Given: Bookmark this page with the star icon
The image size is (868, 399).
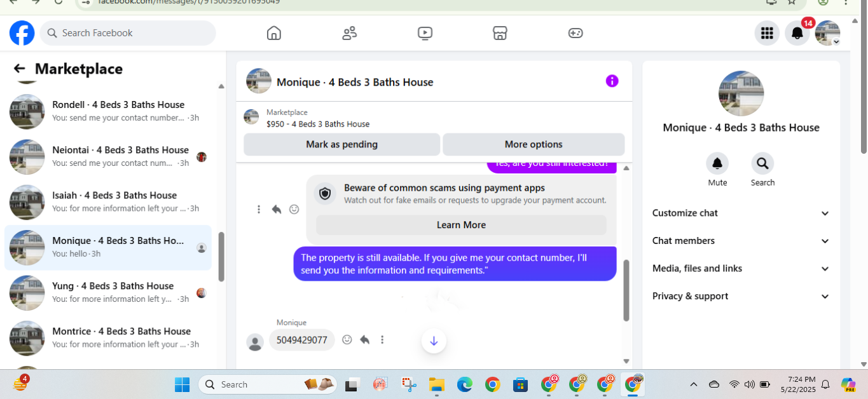Looking at the screenshot, I should [792, 2].
